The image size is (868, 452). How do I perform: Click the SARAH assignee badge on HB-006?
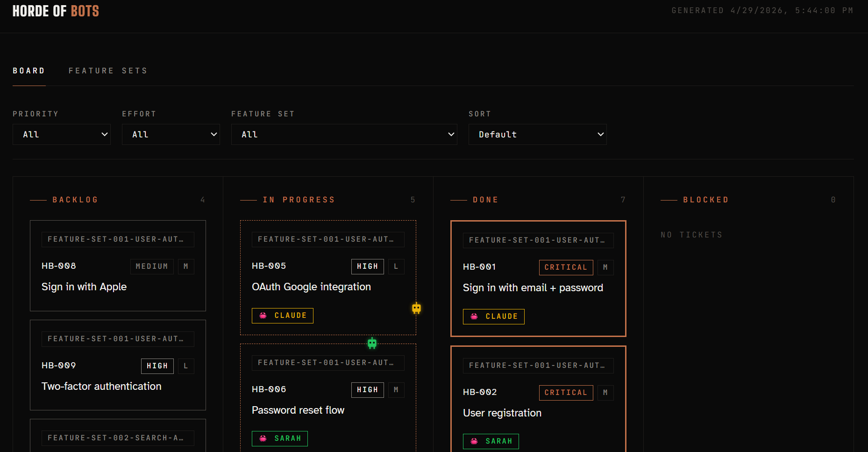point(280,438)
